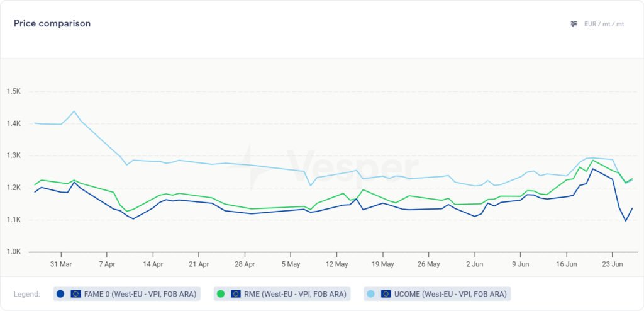Open the unit settings sliders icon
This screenshot has height=311, width=644.
click(x=574, y=24)
